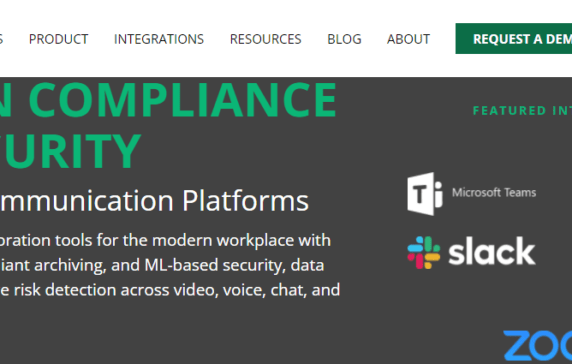Open the BLOG page link

(344, 39)
